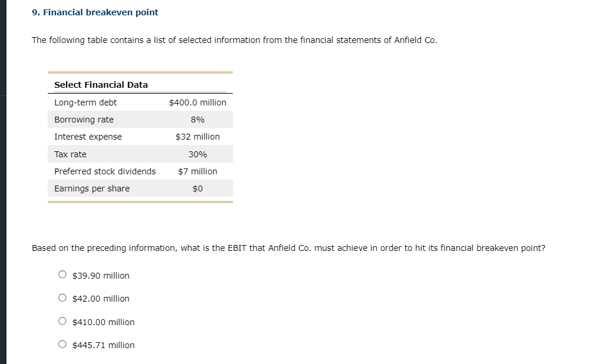This screenshot has width=595, height=364.
Task: Click the $410.00 million answer text
Action: point(104,322)
